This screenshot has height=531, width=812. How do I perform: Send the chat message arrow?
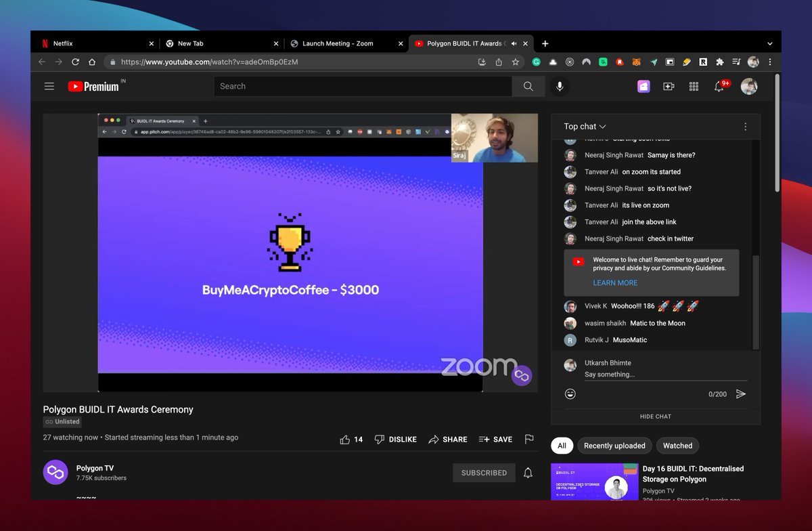click(741, 394)
